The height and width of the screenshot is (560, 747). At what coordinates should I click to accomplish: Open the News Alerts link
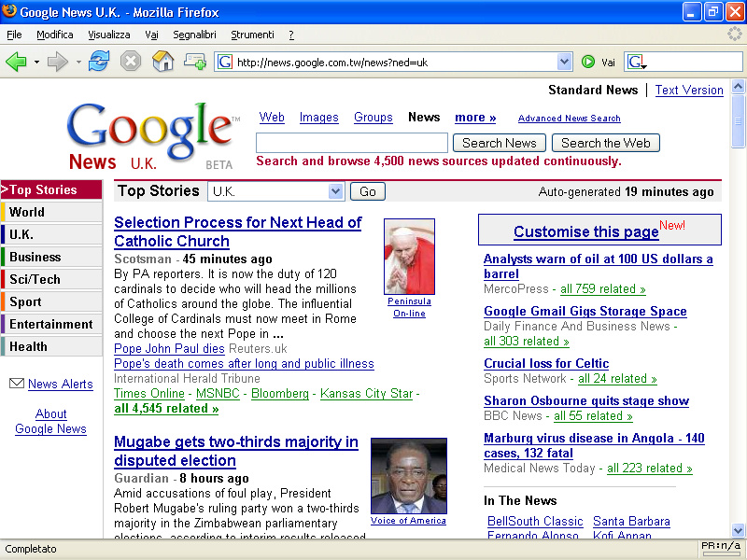pyautogui.click(x=61, y=384)
